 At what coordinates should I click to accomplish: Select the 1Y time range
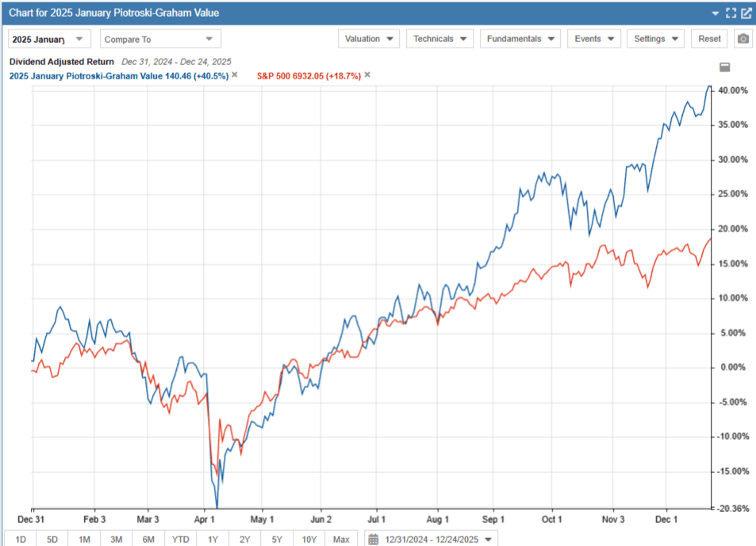[213, 539]
